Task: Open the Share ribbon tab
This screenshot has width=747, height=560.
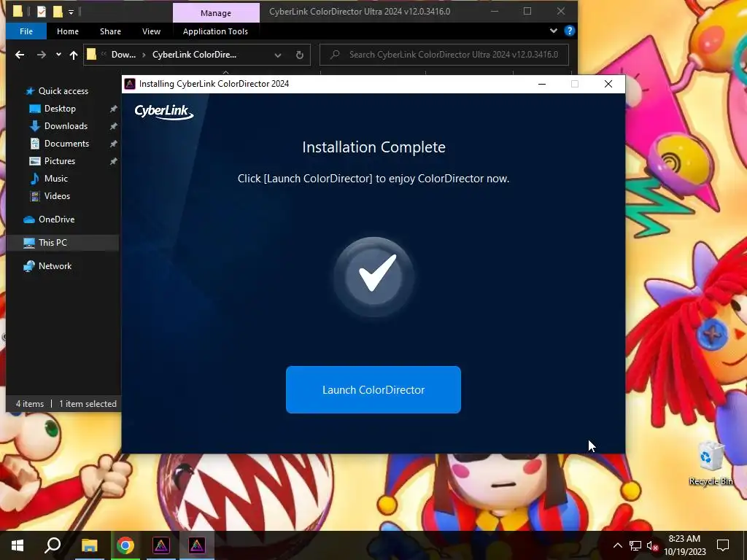Action: pyautogui.click(x=110, y=31)
